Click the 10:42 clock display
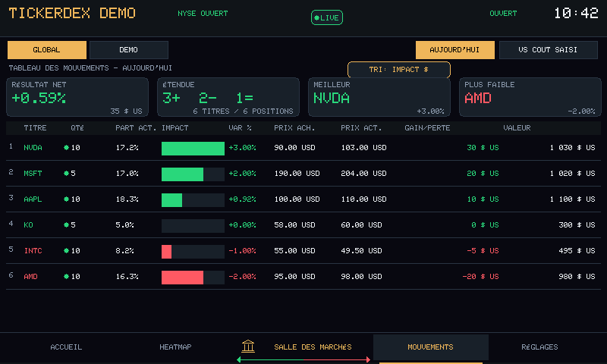607x364 pixels. [x=576, y=14]
